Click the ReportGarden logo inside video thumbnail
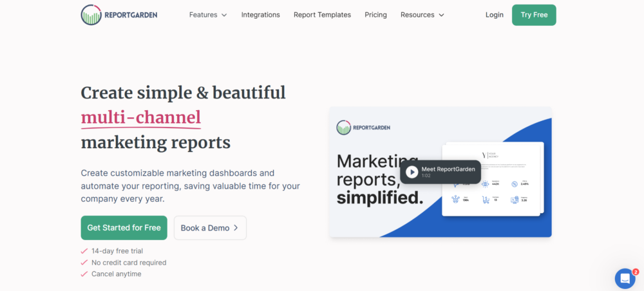 (363, 127)
